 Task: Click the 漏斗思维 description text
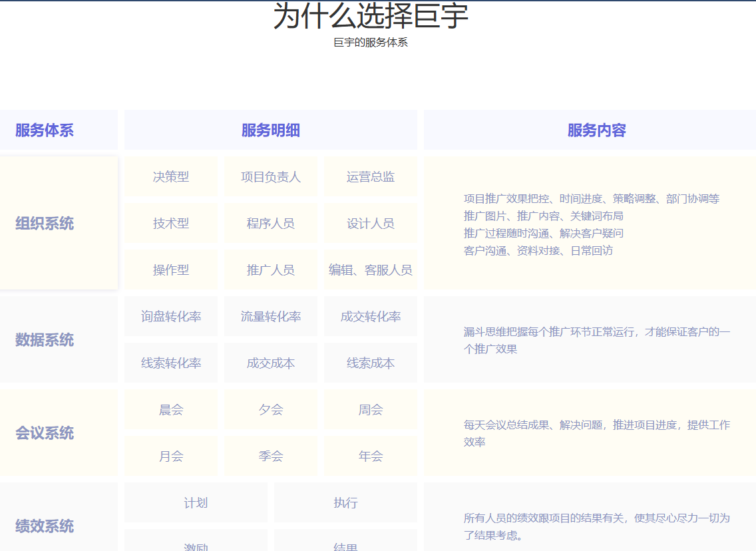pyautogui.click(x=597, y=340)
